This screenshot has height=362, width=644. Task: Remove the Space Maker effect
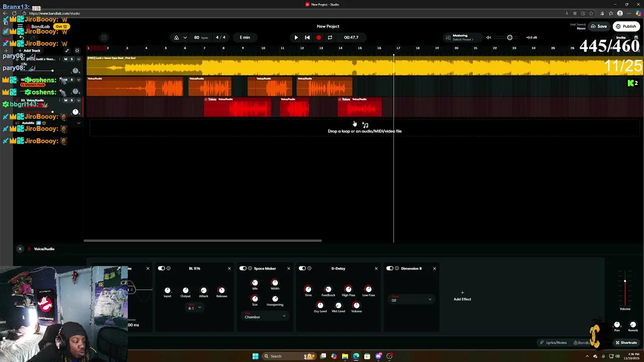289,268
